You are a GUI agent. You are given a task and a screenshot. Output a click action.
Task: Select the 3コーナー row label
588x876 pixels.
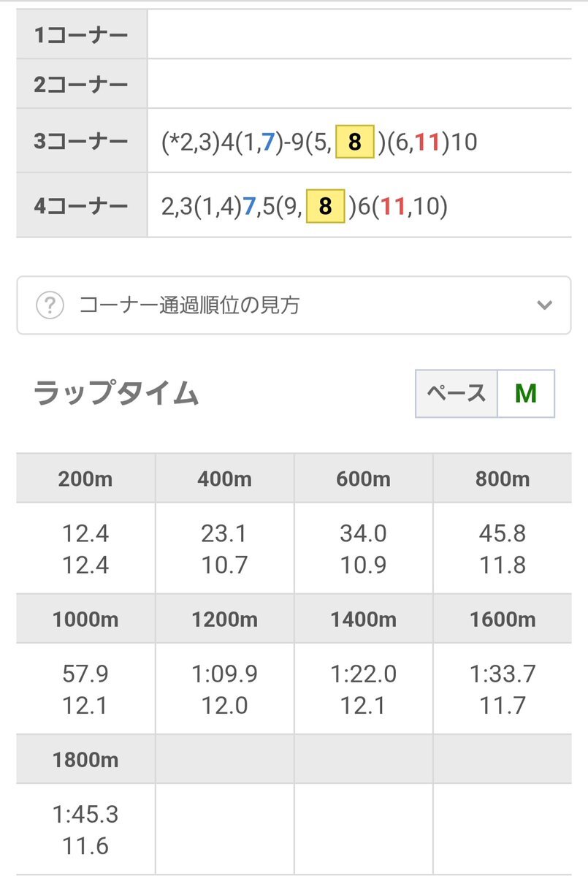82,141
